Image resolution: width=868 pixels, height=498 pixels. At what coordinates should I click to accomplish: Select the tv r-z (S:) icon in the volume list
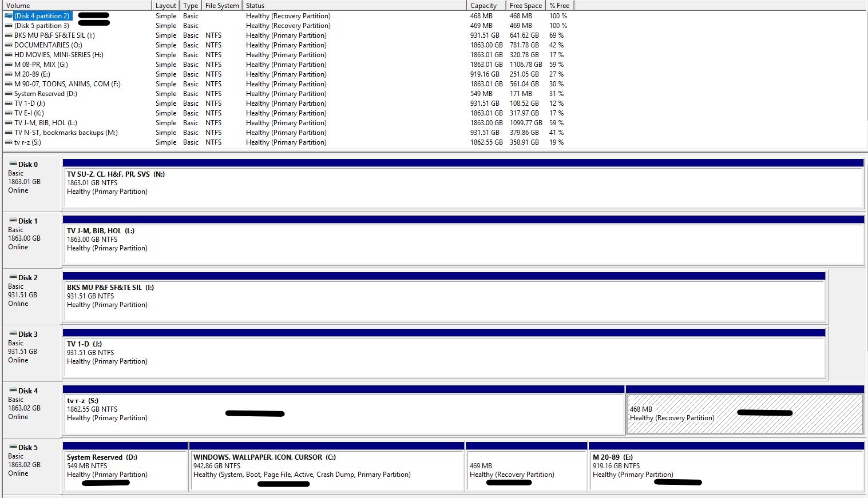point(9,142)
